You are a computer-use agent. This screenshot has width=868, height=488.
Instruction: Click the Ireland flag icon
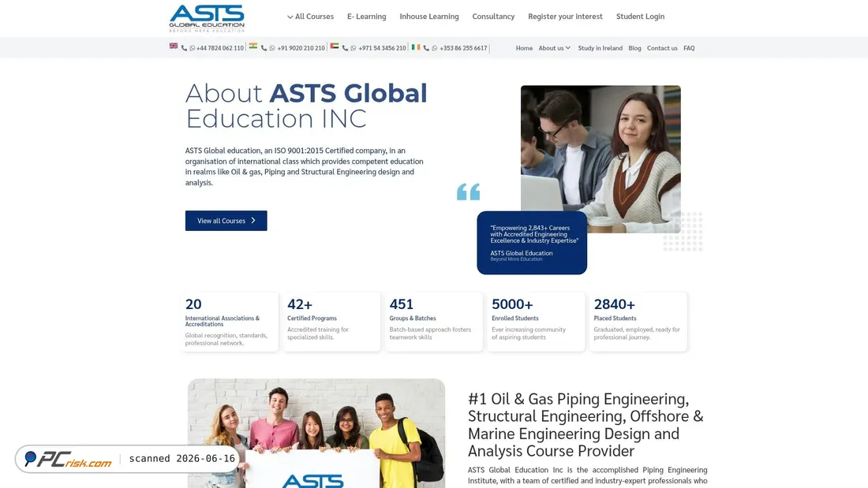(416, 47)
